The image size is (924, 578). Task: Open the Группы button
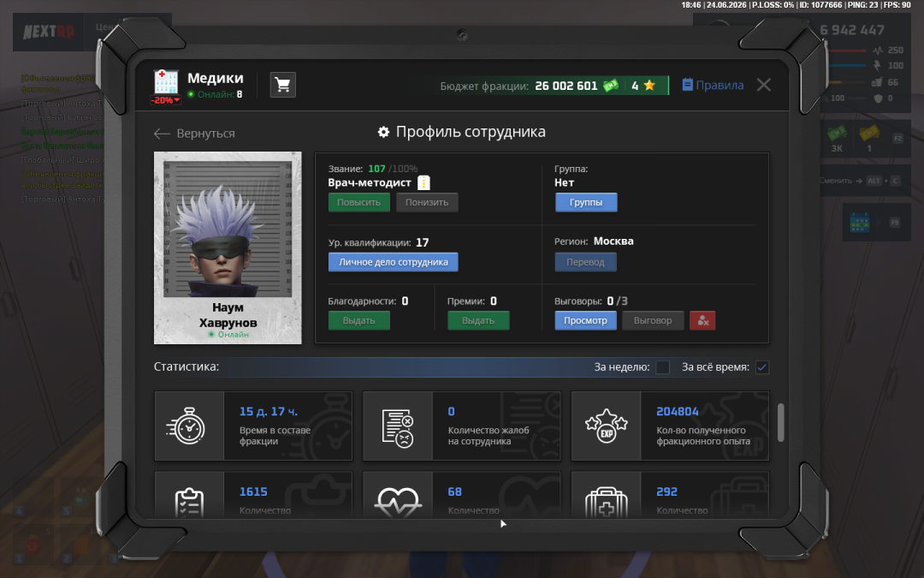(586, 202)
